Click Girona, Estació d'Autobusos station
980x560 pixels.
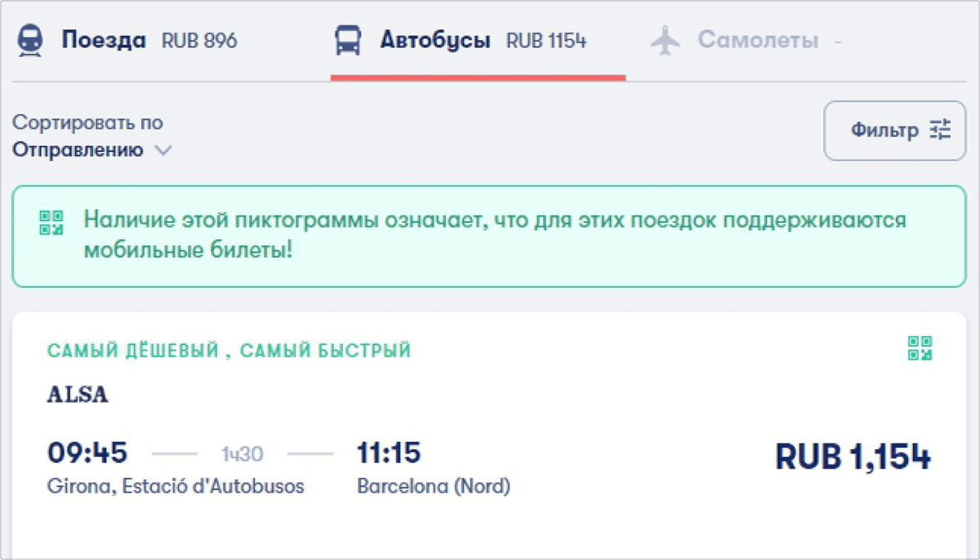pyautogui.click(x=176, y=487)
